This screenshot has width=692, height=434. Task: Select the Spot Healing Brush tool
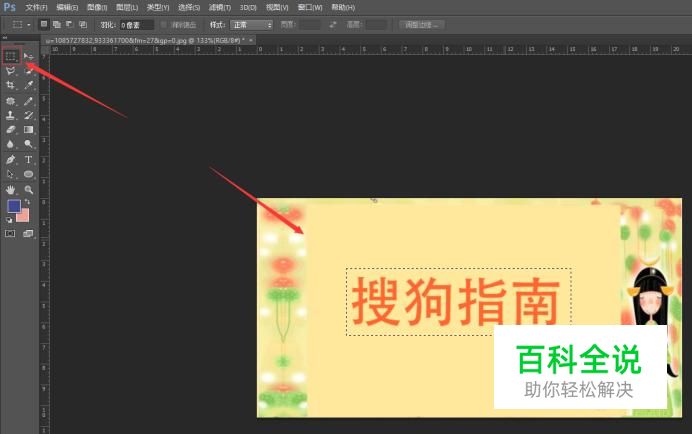coord(11,101)
